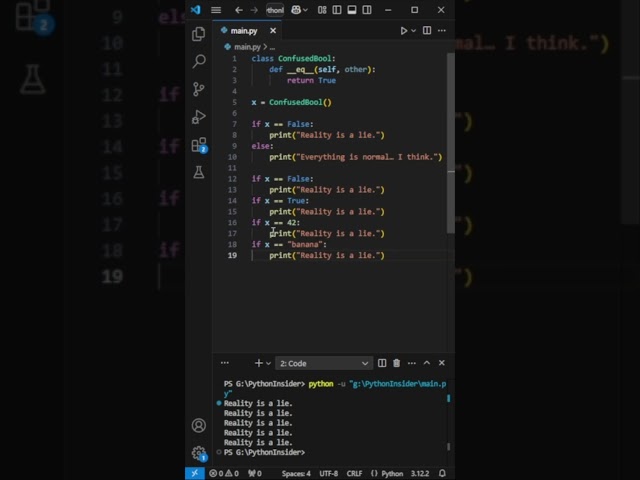Change the CRLF line endings
The height and width of the screenshot is (480, 640).
click(354, 473)
